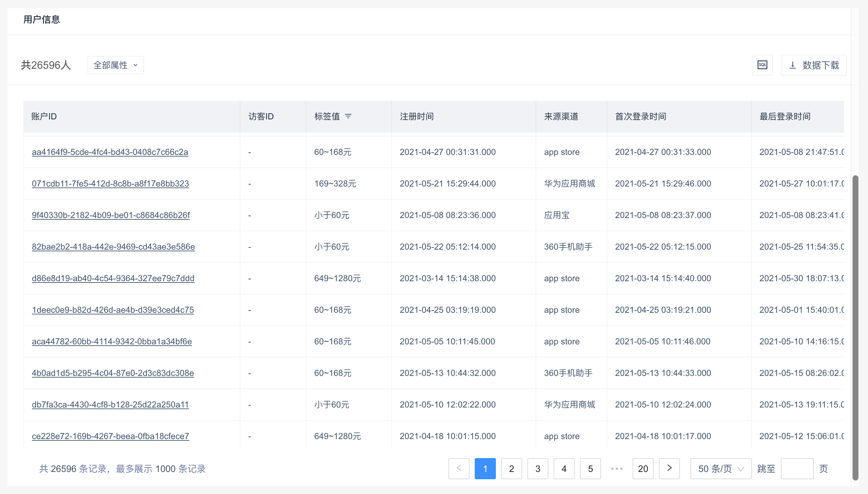Click the 注册时间 column header
The width and height of the screenshot is (868, 494).
tap(417, 116)
